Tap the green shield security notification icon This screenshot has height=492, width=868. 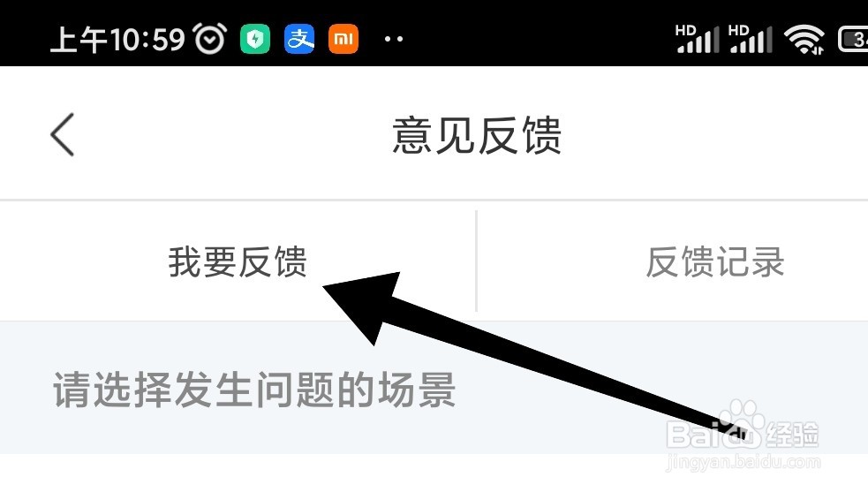pyautogui.click(x=254, y=39)
